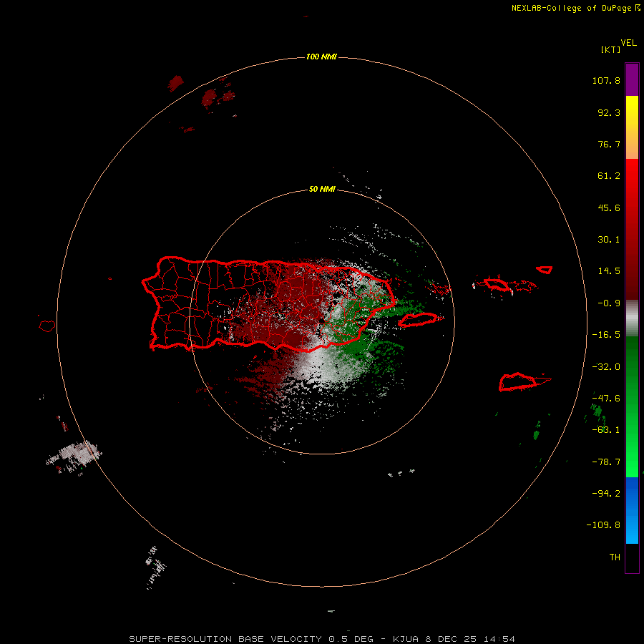Click the yellow-orange segment of the color bar

(632, 127)
